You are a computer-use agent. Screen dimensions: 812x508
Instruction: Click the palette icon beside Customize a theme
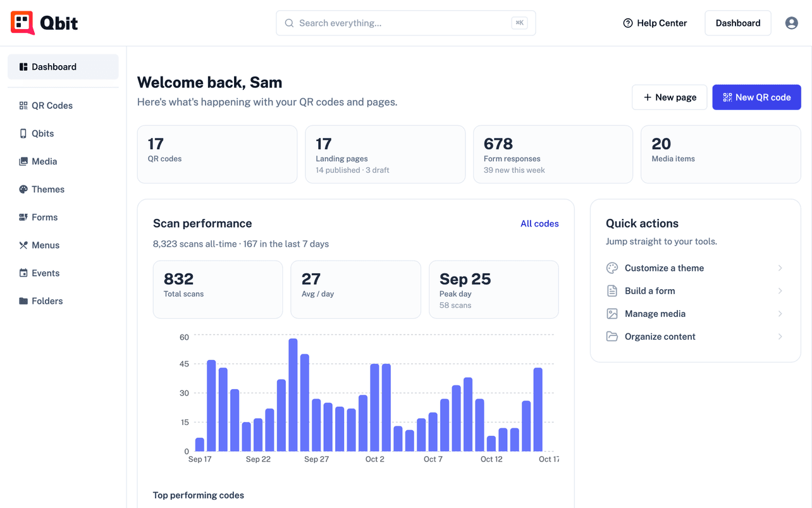coord(612,268)
